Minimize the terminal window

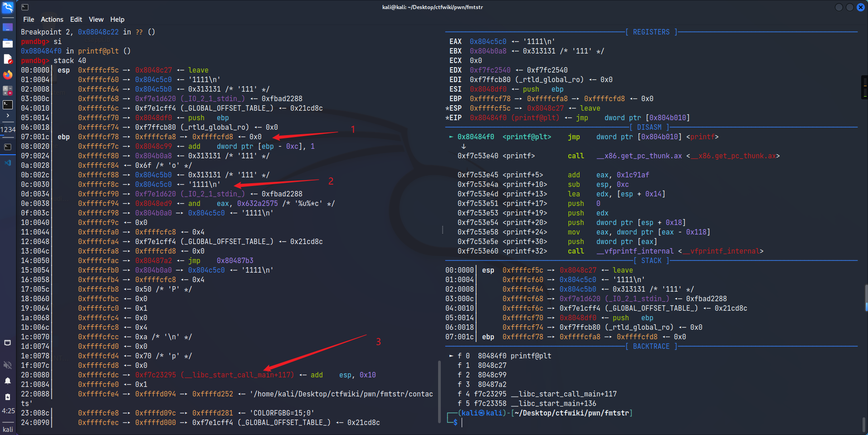coord(839,7)
